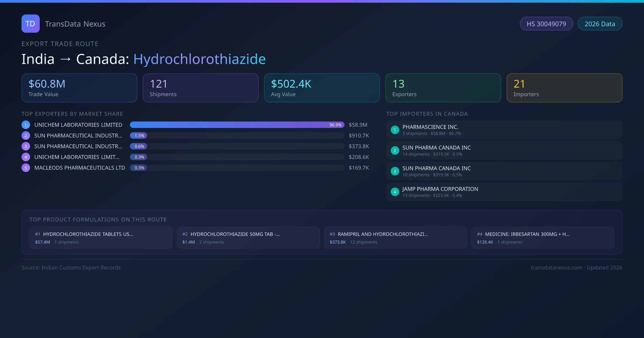Open the $60.8M Trade Value card

tap(79, 88)
